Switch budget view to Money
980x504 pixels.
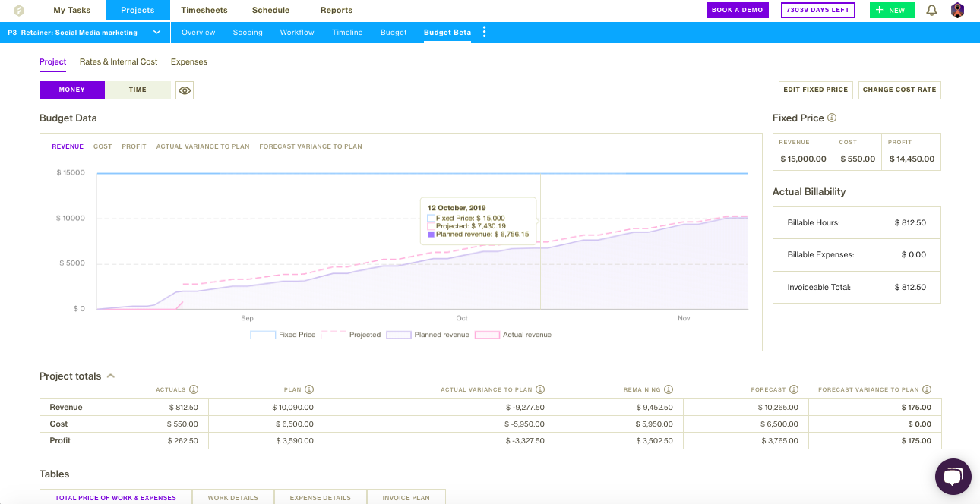72,90
